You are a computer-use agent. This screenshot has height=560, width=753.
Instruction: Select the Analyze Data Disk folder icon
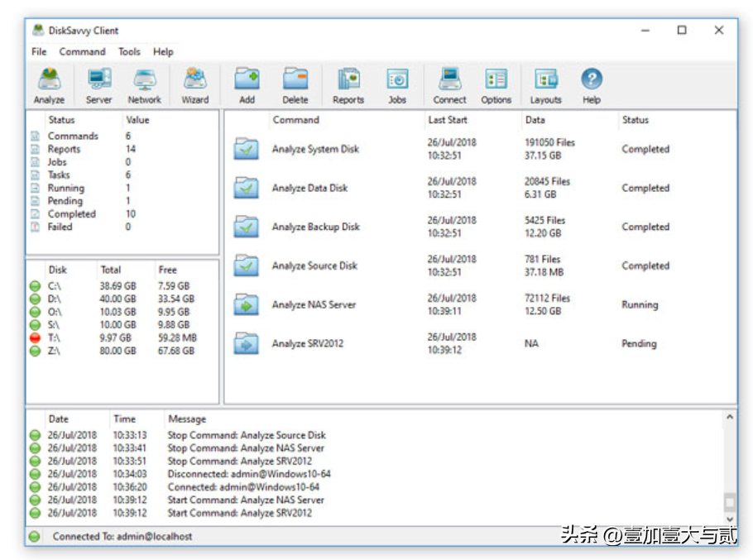[247, 188]
